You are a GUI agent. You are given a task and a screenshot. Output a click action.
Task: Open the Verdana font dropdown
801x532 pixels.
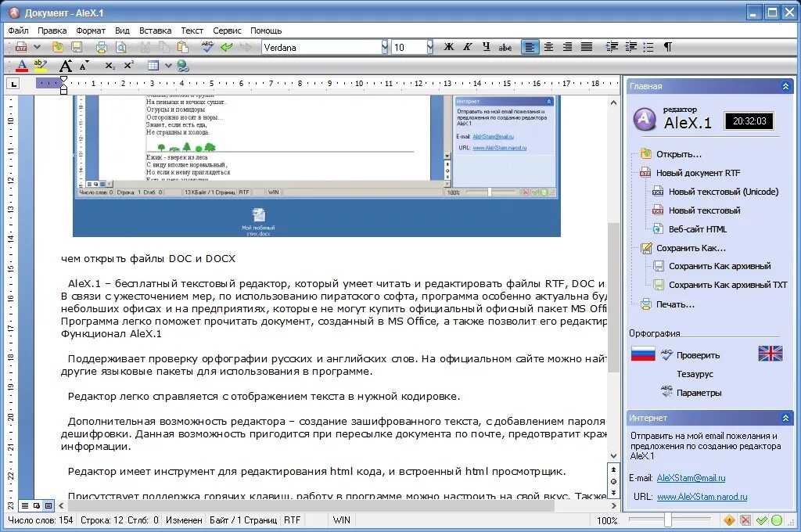coord(384,47)
